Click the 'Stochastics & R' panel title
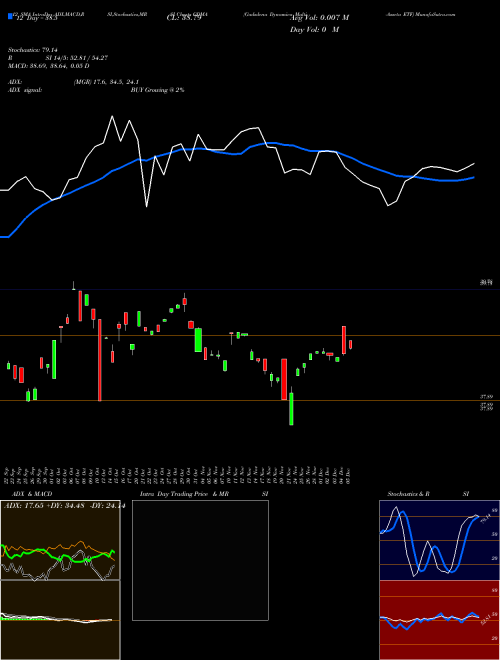The width and height of the screenshot is (500, 660). pos(409,494)
